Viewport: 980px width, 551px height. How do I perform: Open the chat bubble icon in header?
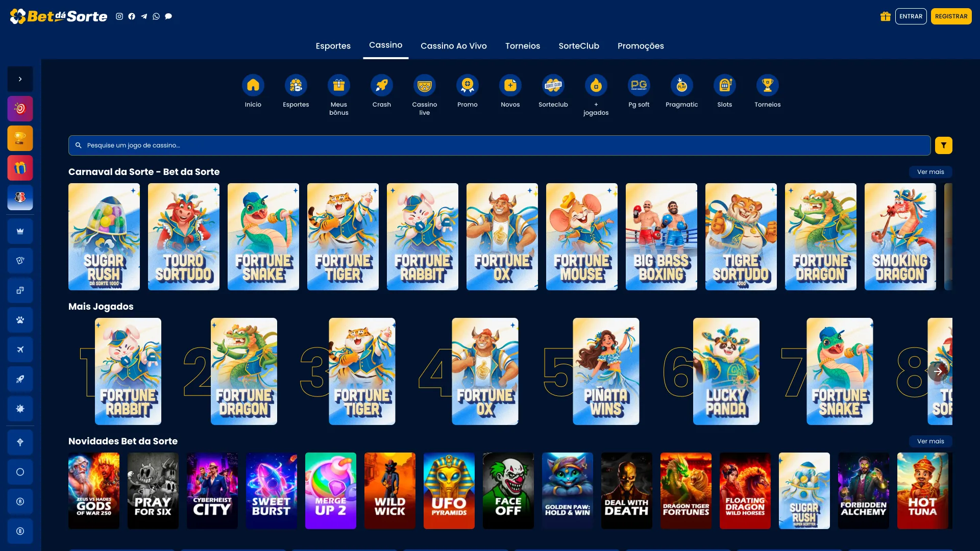[168, 16]
